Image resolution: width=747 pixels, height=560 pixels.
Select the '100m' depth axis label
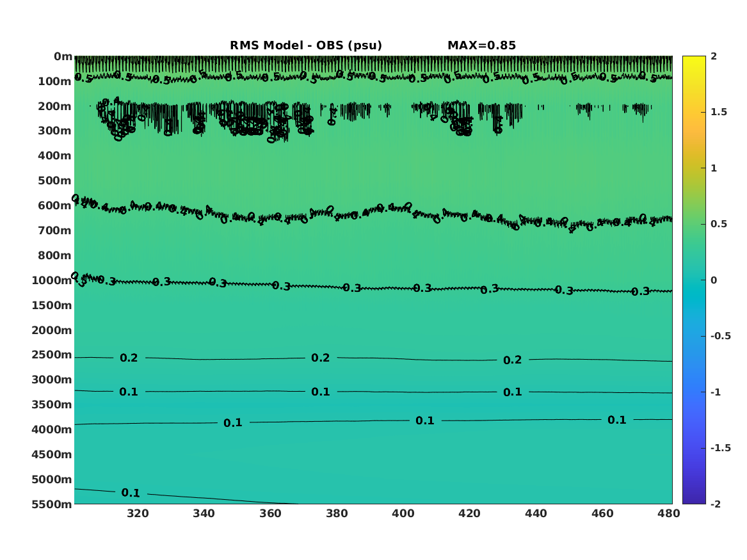[x=55, y=81]
